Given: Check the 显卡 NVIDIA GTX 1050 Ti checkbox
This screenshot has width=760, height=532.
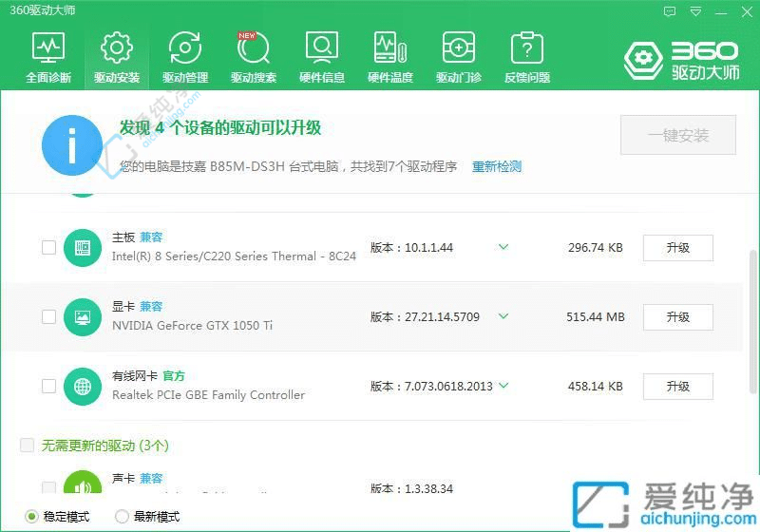Looking at the screenshot, I should (49, 317).
